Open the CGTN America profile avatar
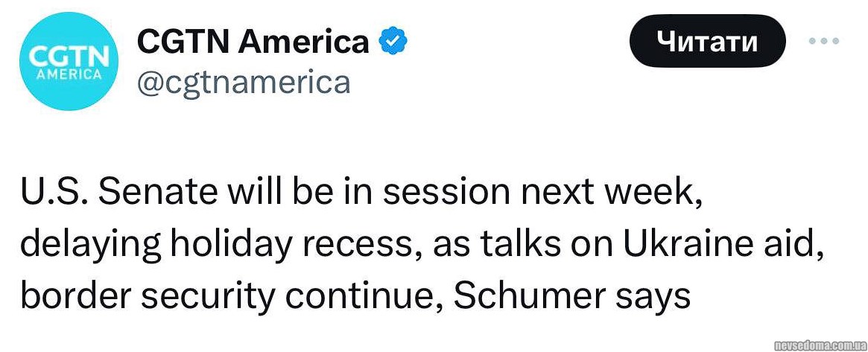This screenshot has height=352, width=868. [68, 61]
